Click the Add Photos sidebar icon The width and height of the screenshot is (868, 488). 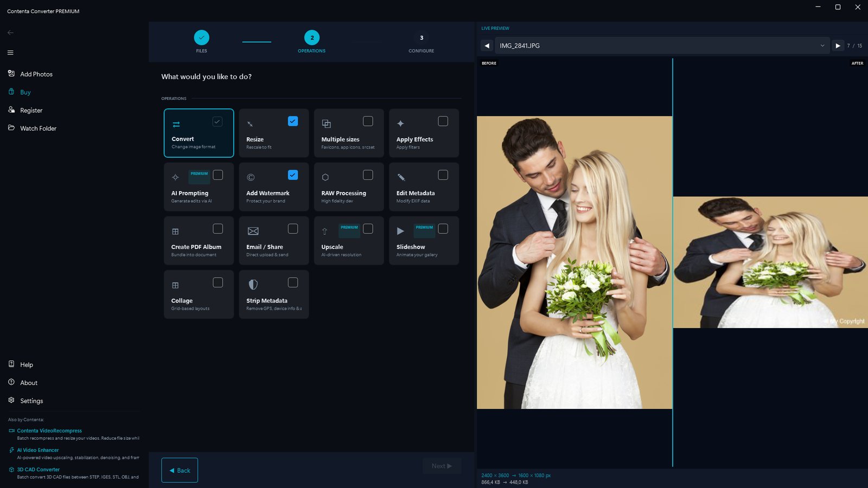point(11,74)
